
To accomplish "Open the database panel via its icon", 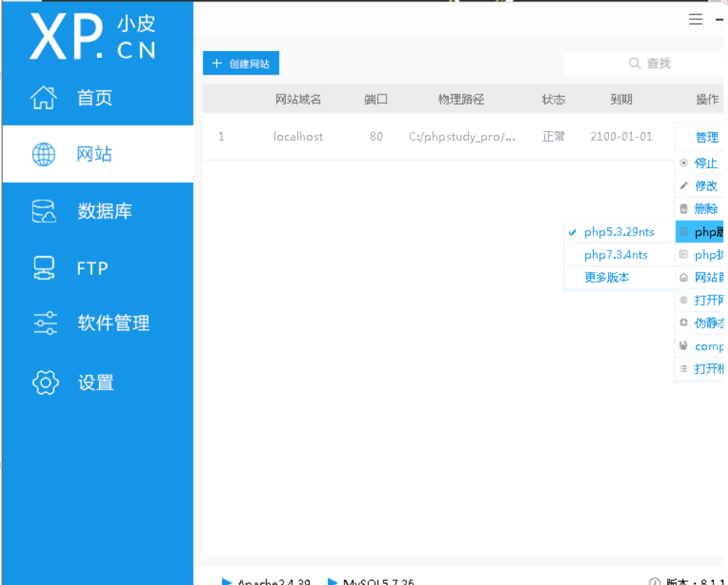I will (45, 210).
